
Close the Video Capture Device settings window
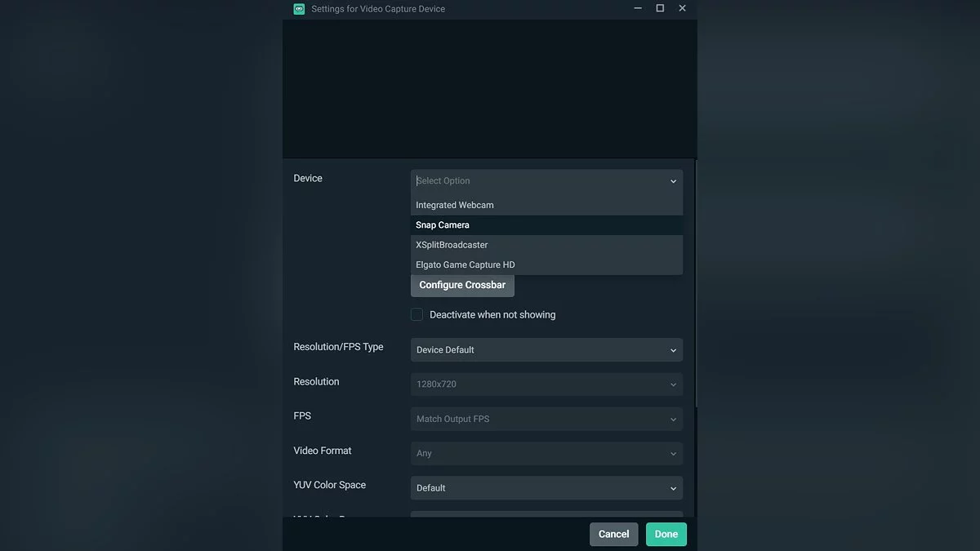(x=683, y=8)
